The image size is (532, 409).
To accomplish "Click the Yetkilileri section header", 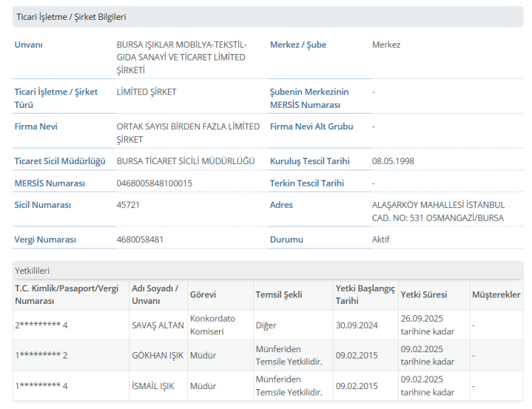I will coord(33,271).
